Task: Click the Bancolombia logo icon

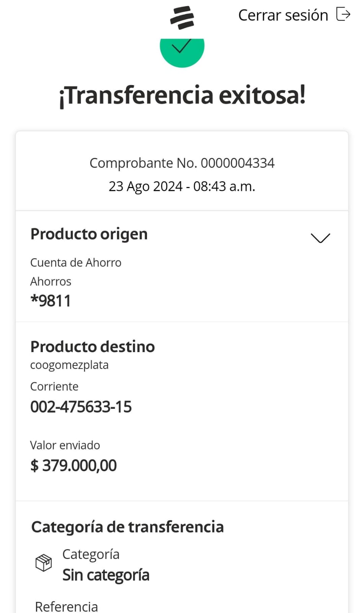Action: (x=182, y=18)
